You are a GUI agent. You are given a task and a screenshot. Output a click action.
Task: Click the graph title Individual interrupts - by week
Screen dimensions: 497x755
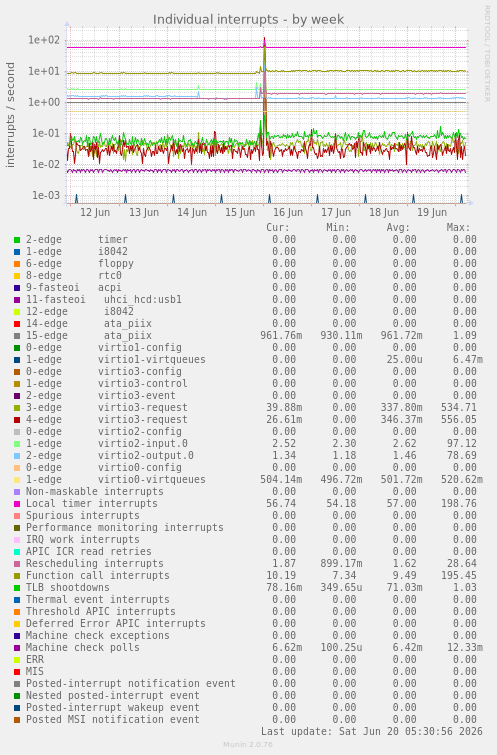click(248, 19)
